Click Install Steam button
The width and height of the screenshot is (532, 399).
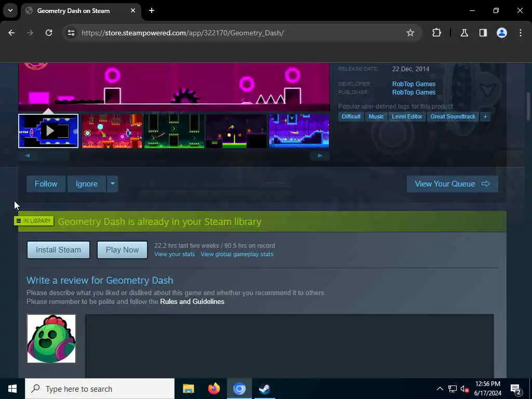[58, 250]
